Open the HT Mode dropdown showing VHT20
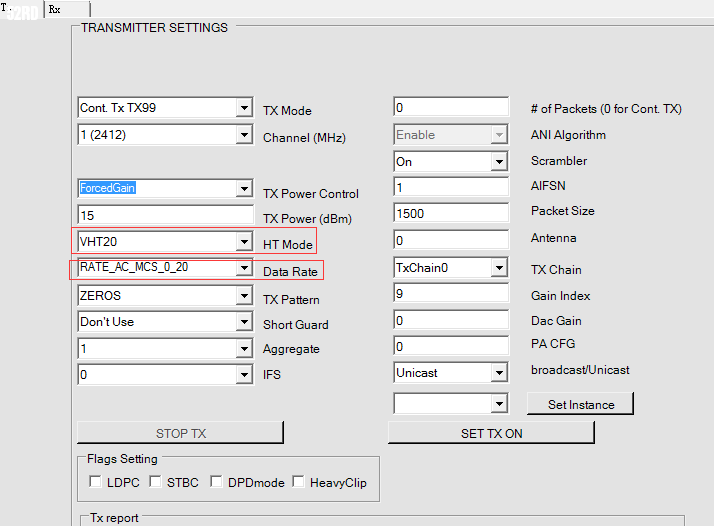714x526 pixels. [244, 242]
